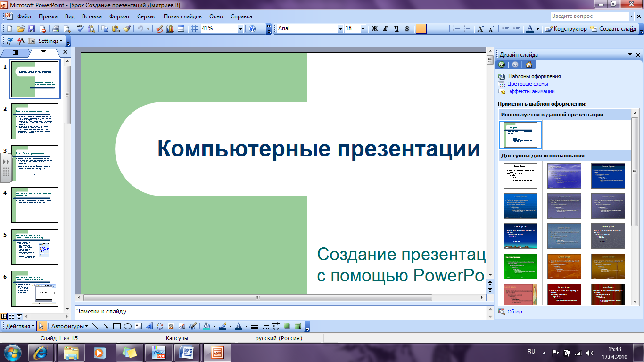This screenshot has height=362, width=644.
Task: Click the Обзор… link
Action: coord(517,312)
